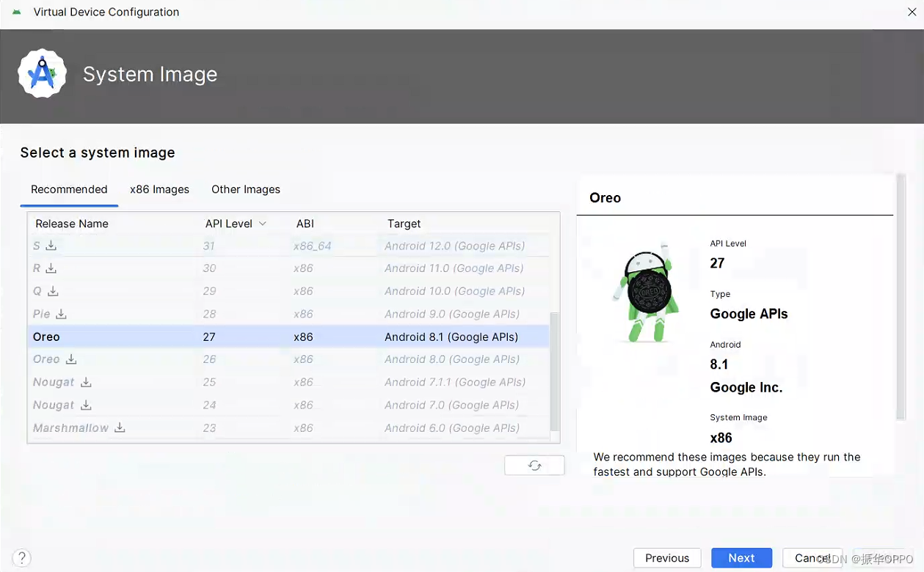The width and height of the screenshot is (924, 572).
Task: Download the Marshmallow system image
Action: click(x=120, y=428)
